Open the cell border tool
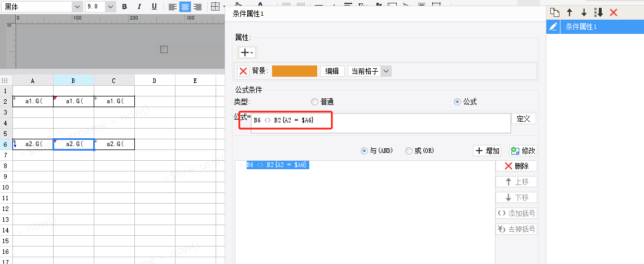The image size is (644, 264). tap(215, 6)
